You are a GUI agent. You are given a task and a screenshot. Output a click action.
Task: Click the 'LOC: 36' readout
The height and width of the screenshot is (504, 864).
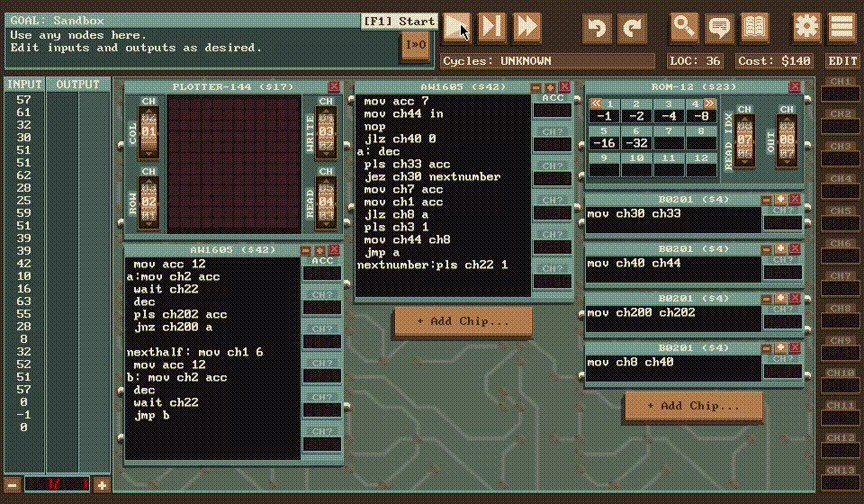pos(695,61)
